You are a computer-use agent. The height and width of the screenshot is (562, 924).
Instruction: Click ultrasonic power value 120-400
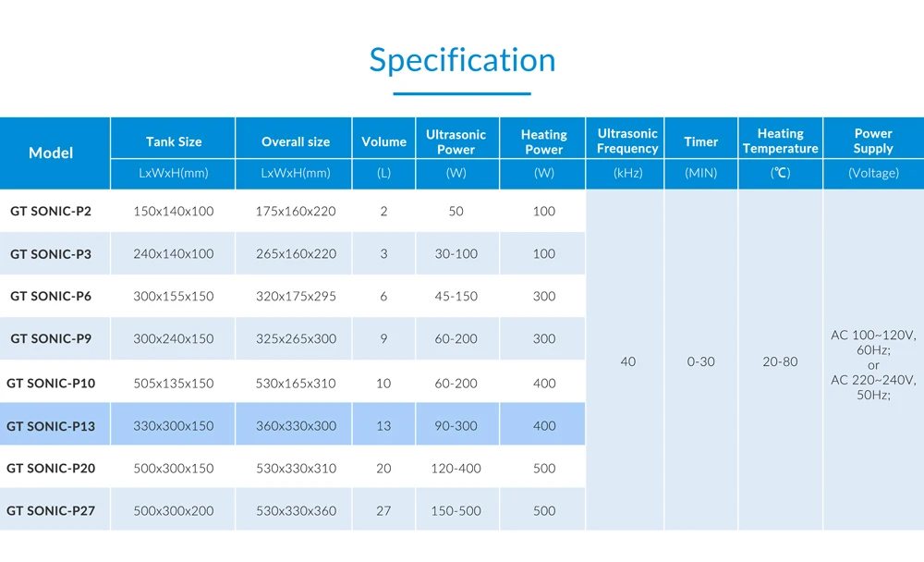(456, 469)
